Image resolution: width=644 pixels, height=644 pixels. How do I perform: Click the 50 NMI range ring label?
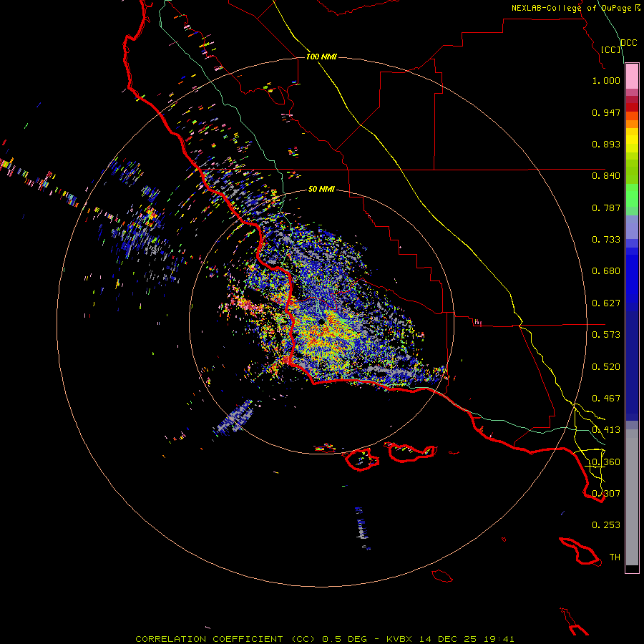321,189
